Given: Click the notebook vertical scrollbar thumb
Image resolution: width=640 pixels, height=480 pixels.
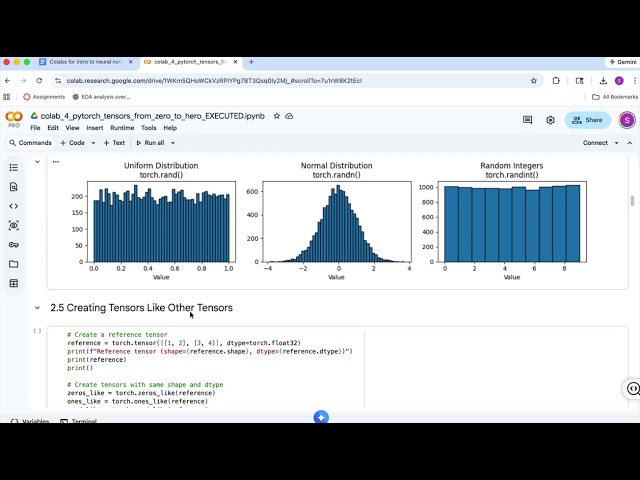Looking at the screenshot, I should click(632, 201).
